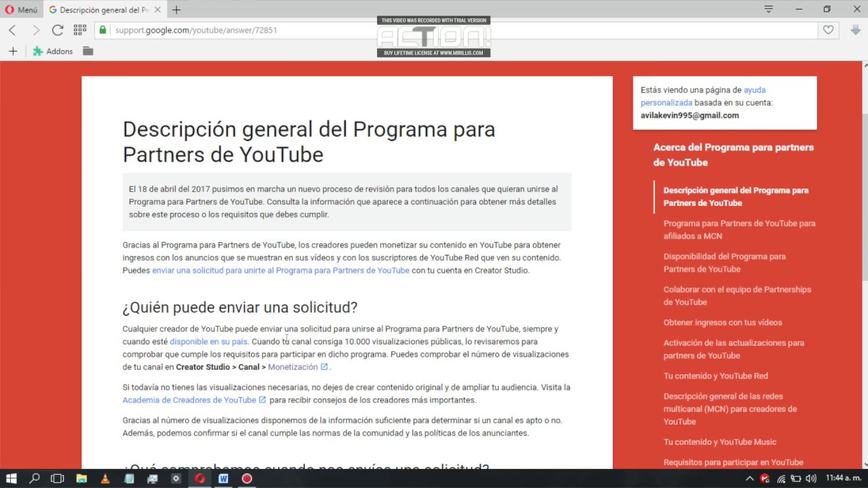This screenshot has width=868, height=488.
Task: Bookmark page with the heart icon
Action: [x=828, y=30]
